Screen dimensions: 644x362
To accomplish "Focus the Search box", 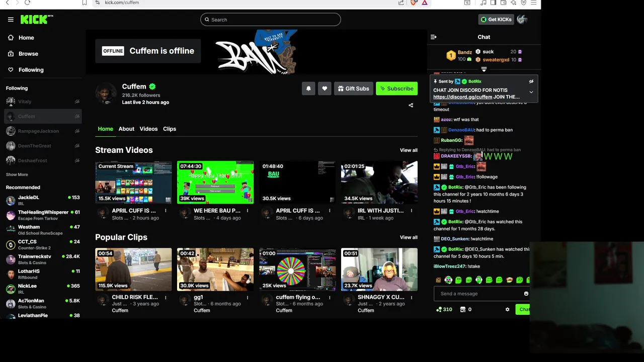I will click(271, 20).
